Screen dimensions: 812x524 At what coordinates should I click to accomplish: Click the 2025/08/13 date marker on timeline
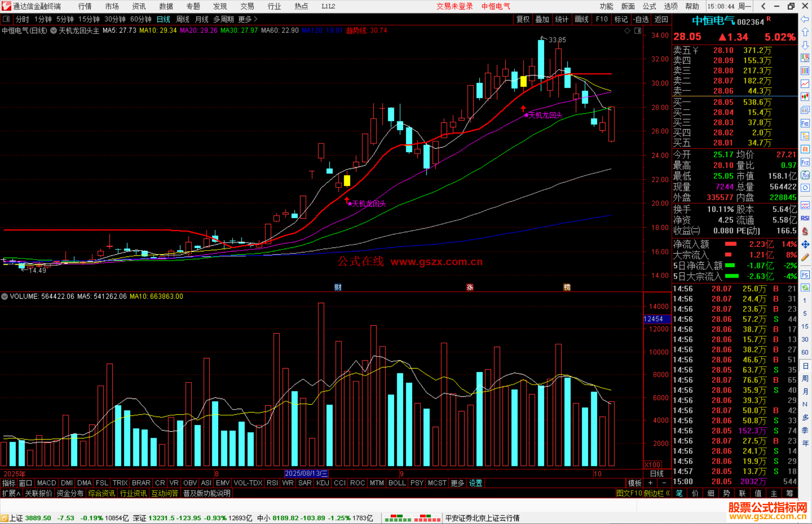[306, 474]
